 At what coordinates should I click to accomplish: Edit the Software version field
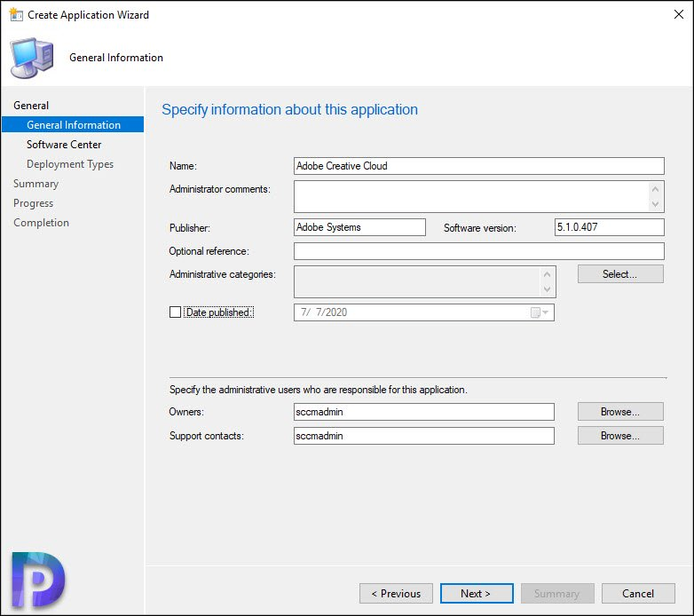point(610,227)
